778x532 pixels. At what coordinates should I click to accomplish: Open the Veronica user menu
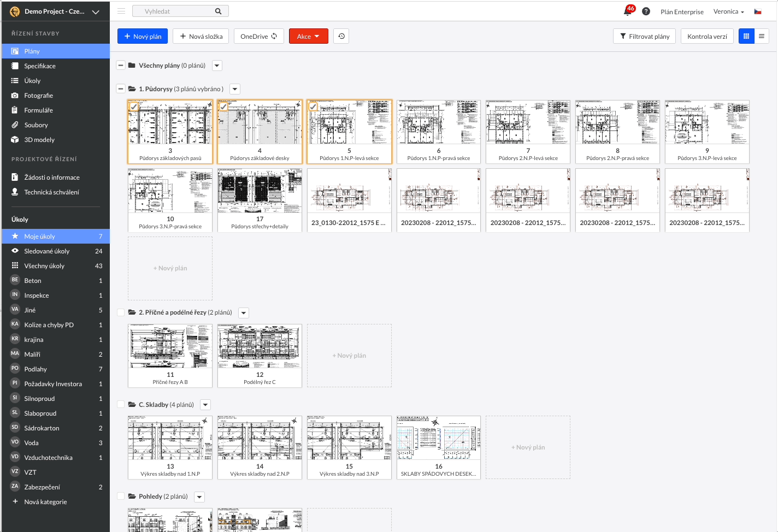(x=728, y=11)
